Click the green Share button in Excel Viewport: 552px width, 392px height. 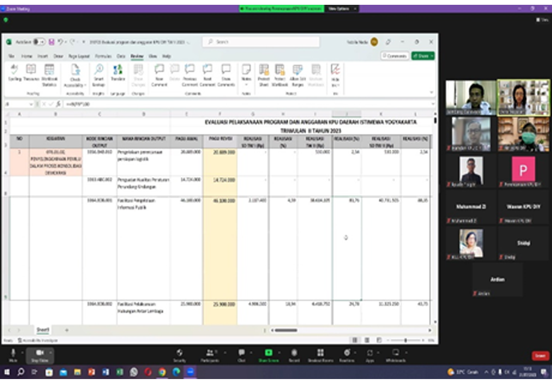[x=422, y=56]
